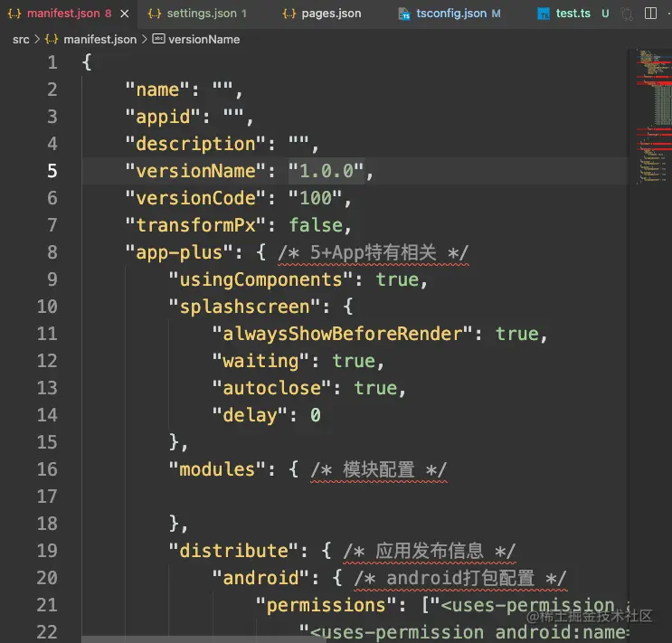Click the "alwaysShowBeforeRender" key
Viewport: 672px width, 643px height.
(x=342, y=334)
